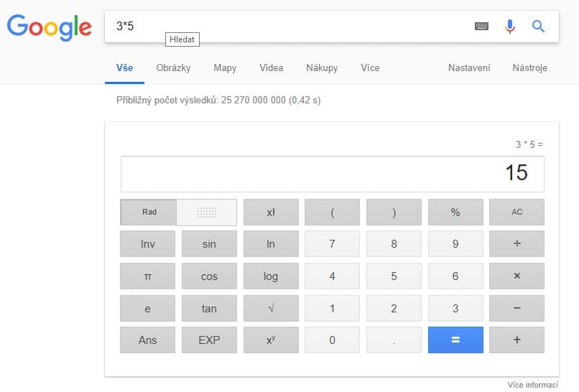Image resolution: width=579 pixels, height=392 pixels.
Task: Clear the calculator with AC
Action: point(517,213)
